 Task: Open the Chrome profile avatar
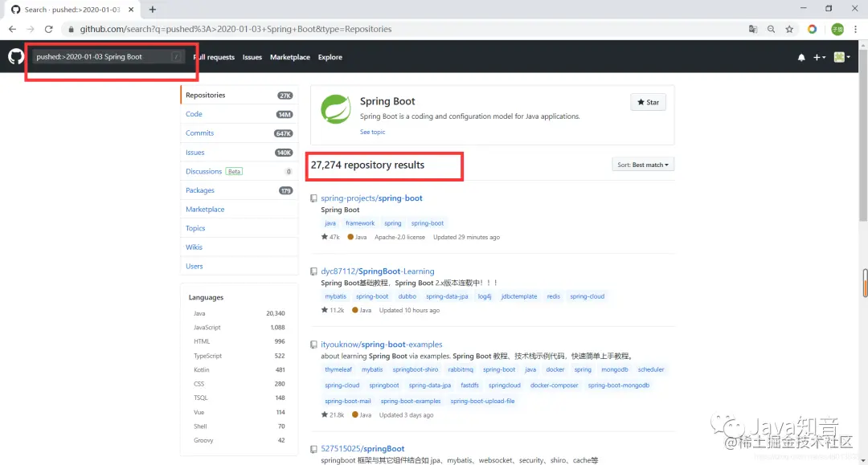click(837, 29)
